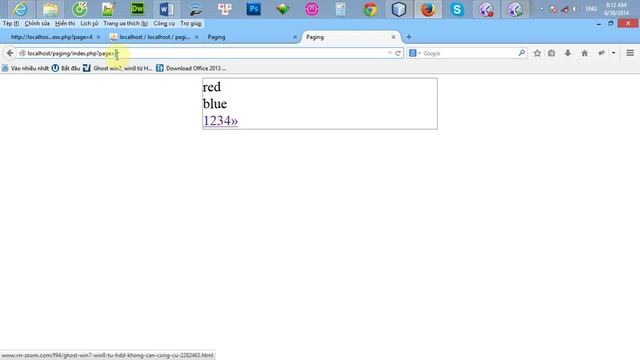This screenshot has height=360, width=640.
Task: Click the » next page link
Action: [234, 121]
